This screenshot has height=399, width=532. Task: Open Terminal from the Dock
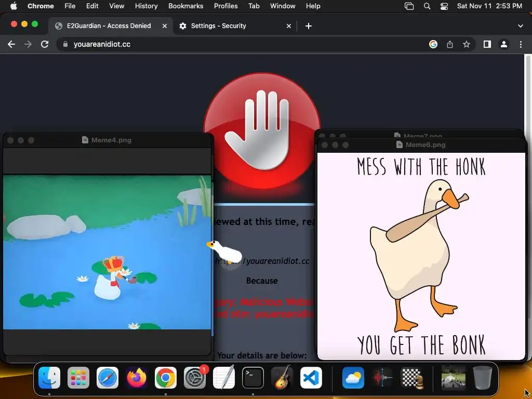(x=253, y=378)
